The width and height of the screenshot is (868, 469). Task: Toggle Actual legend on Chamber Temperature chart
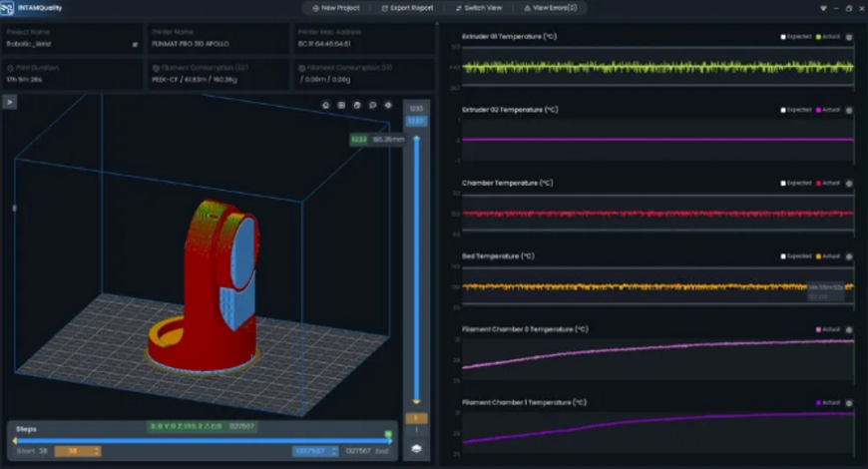coord(827,184)
